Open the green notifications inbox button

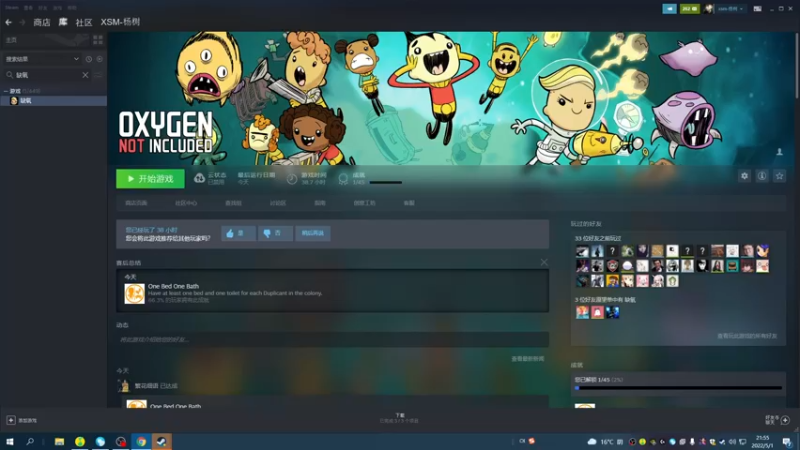[689, 9]
